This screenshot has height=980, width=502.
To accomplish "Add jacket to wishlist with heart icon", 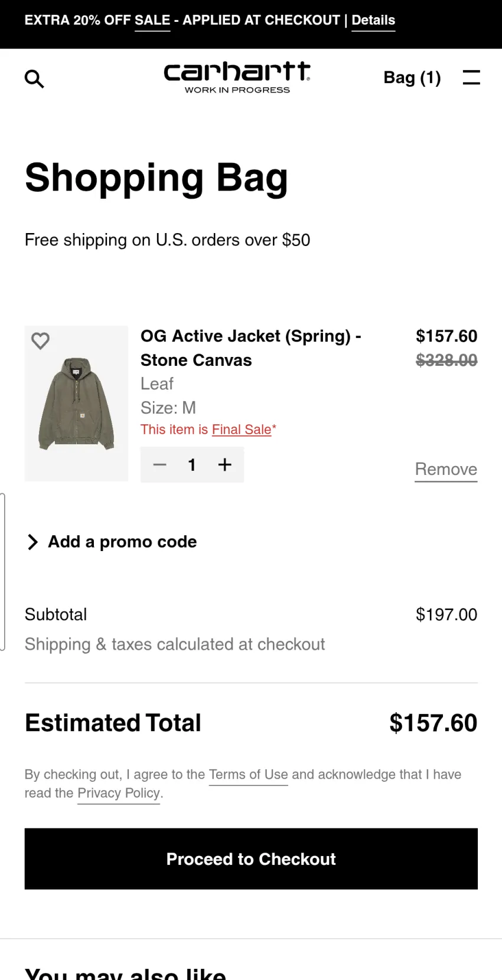I will (40, 340).
